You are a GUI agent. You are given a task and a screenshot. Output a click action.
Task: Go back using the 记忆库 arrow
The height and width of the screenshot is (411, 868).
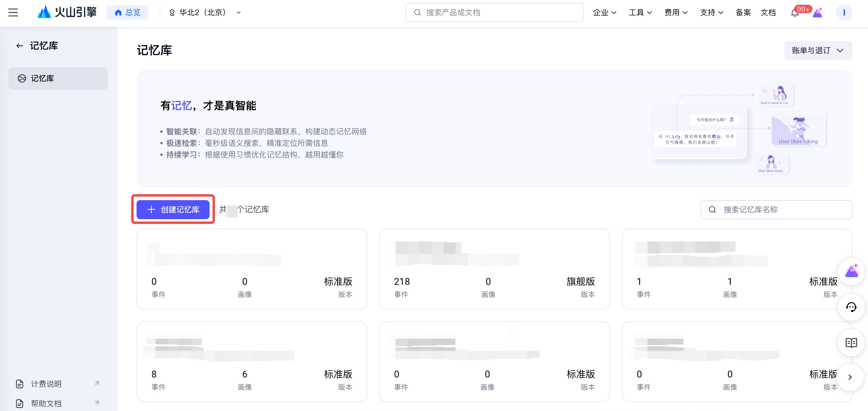[20, 46]
